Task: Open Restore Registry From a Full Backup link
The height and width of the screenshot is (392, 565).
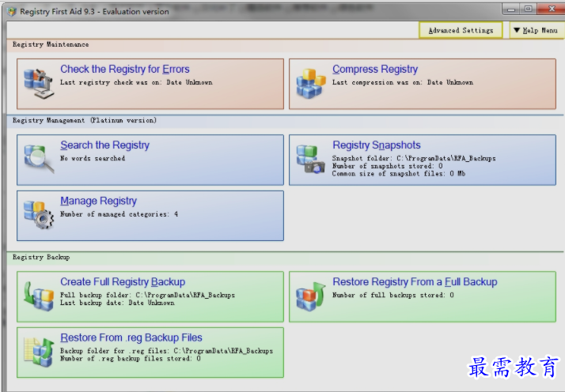Action: pos(415,281)
